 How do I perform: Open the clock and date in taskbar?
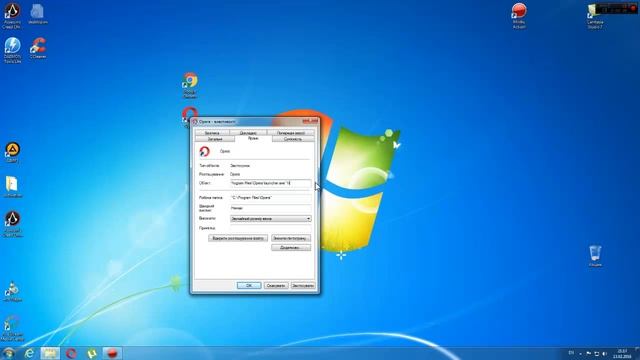(x=622, y=353)
